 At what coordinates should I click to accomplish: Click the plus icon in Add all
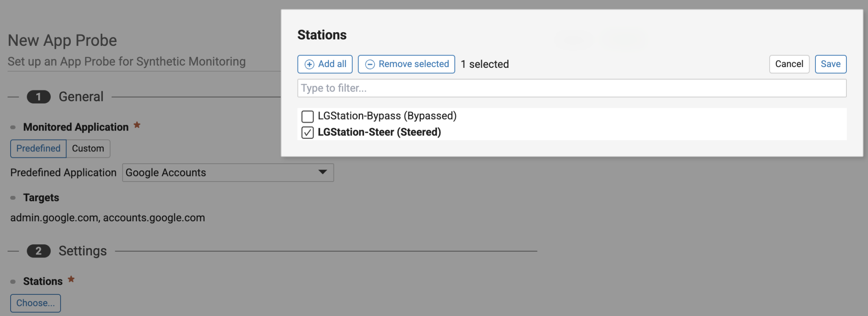tap(309, 64)
